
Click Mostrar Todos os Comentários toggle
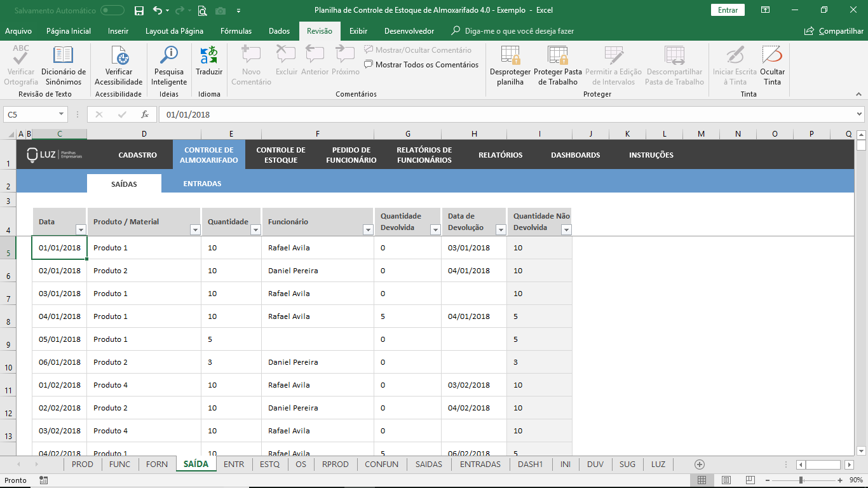coord(421,64)
